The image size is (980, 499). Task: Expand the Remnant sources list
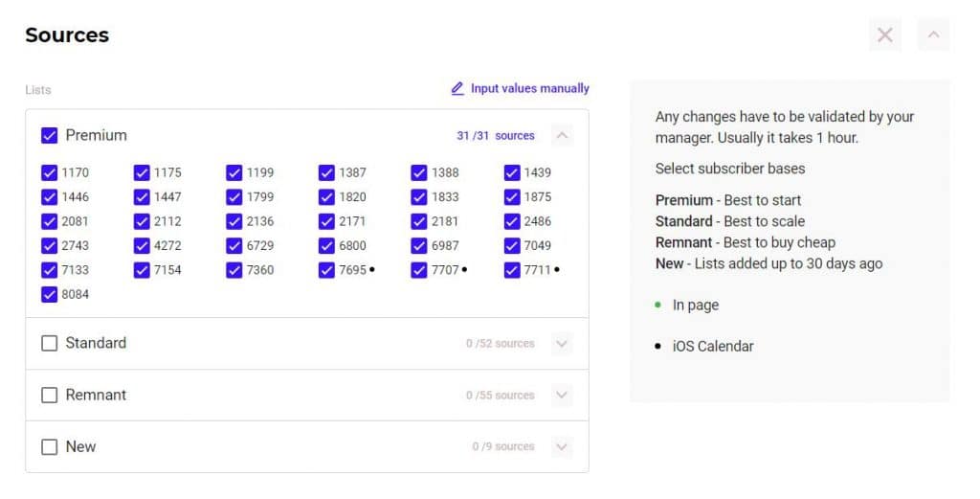[x=563, y=395]
